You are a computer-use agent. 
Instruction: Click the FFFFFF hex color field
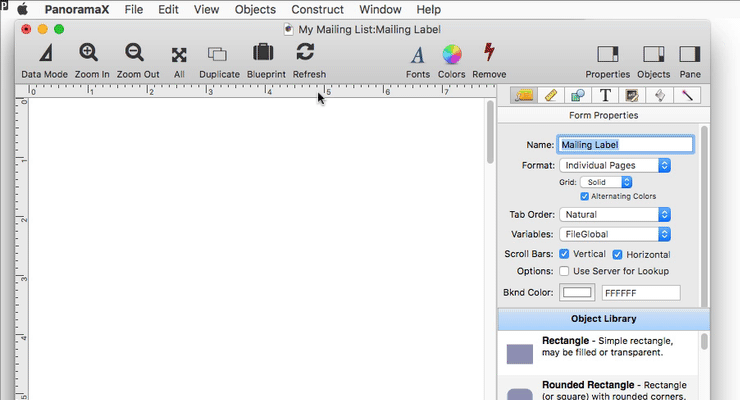coord(641,293)
